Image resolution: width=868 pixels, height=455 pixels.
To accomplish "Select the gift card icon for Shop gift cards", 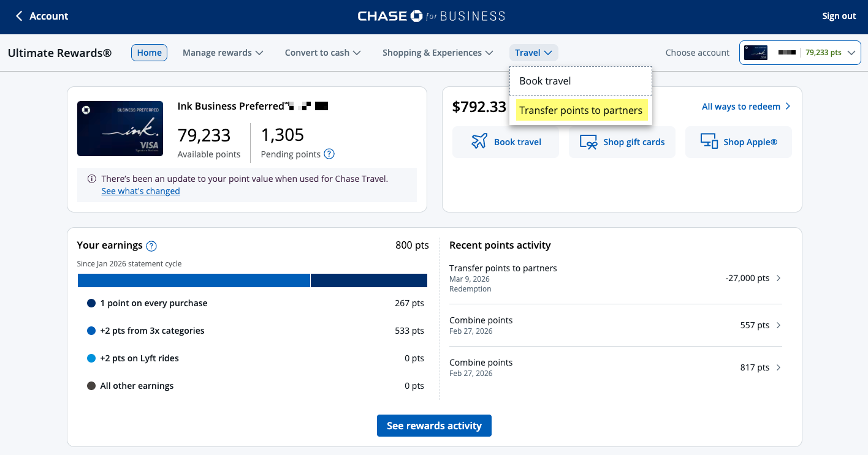I will tap(588, 141).
